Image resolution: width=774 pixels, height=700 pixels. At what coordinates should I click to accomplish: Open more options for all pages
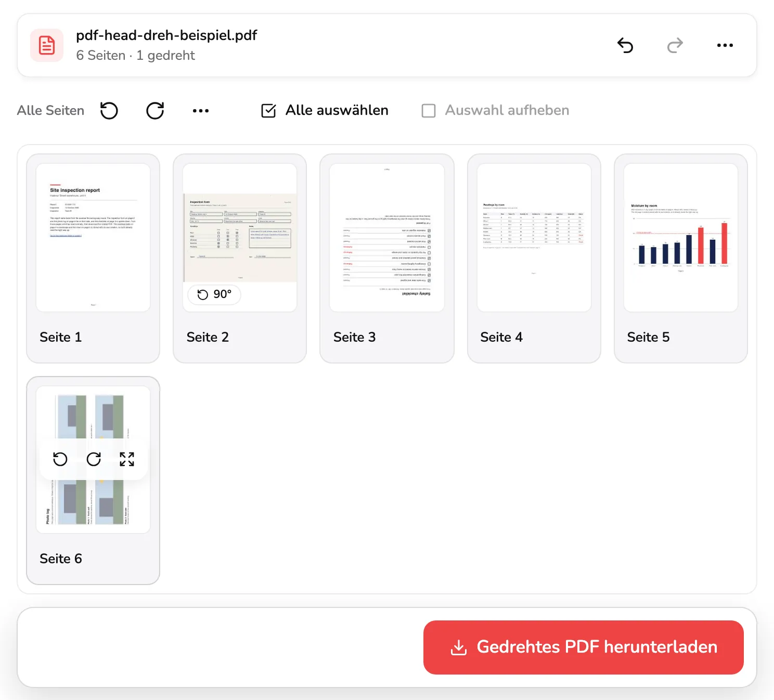201,110
